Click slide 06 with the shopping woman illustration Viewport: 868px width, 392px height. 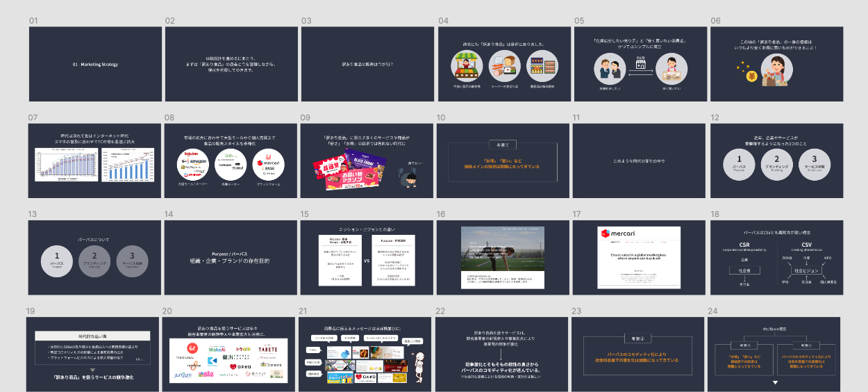[776, 64]
